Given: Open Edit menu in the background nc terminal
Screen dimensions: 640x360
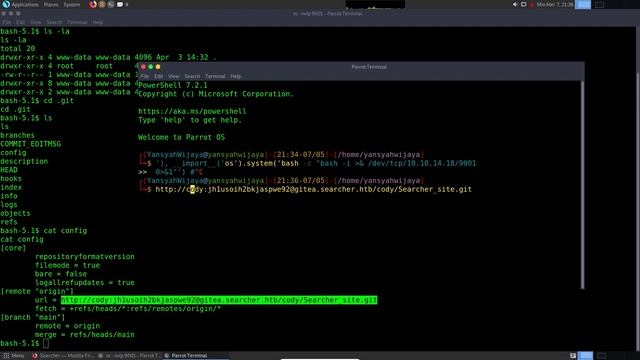Looking at the screenshot, I should click(20, 22).
